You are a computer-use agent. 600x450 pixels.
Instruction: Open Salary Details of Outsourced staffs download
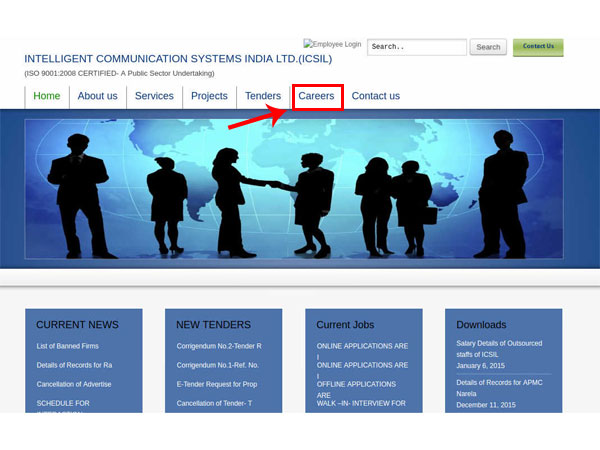[x=499, y=349]
